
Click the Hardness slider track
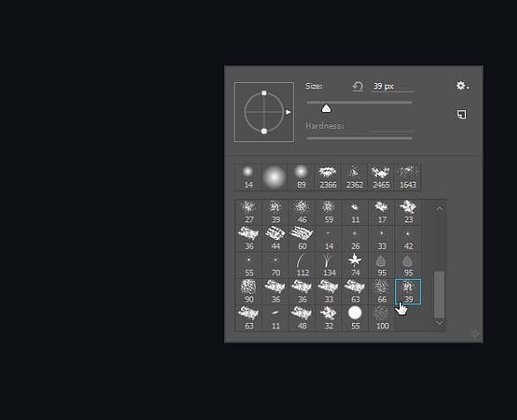359,139
